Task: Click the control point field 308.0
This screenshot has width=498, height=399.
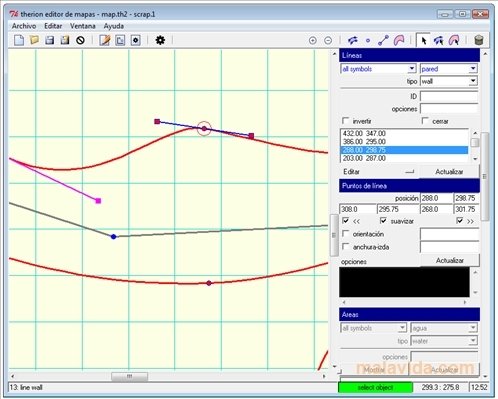Action: (357, 209)
